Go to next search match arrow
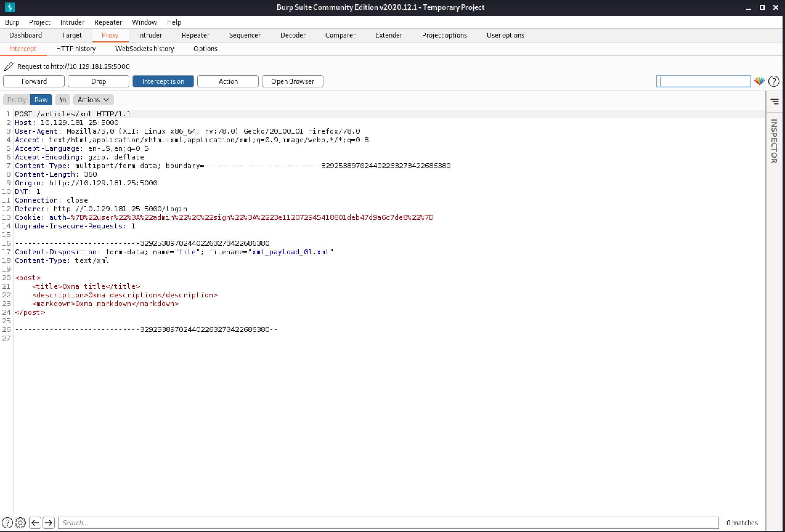 [x=49, y=522]
